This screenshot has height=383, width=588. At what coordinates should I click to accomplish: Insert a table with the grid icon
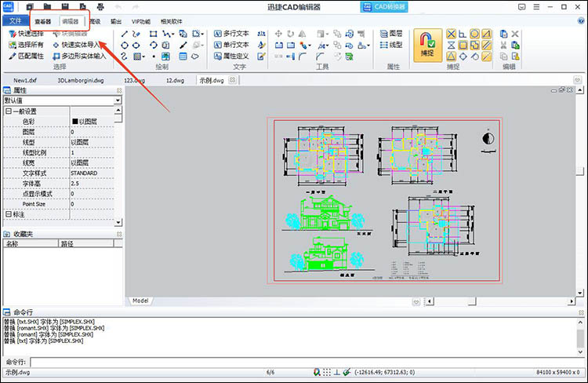[x=183, y=57]
